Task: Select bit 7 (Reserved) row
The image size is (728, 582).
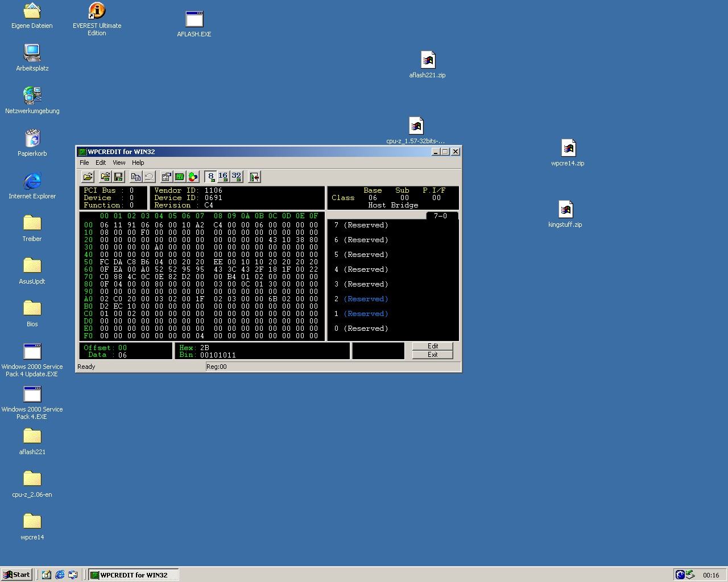Action: coord(361,225)
